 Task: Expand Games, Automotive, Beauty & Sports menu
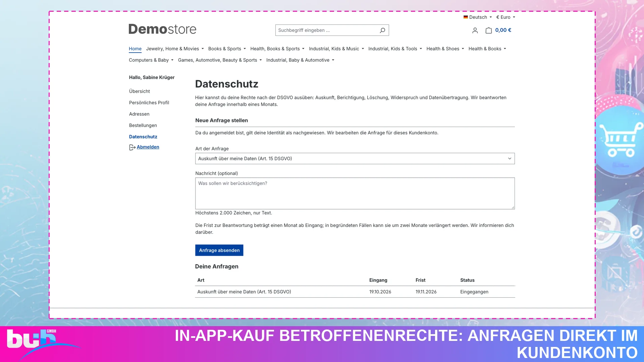click(x=220, y=60)
